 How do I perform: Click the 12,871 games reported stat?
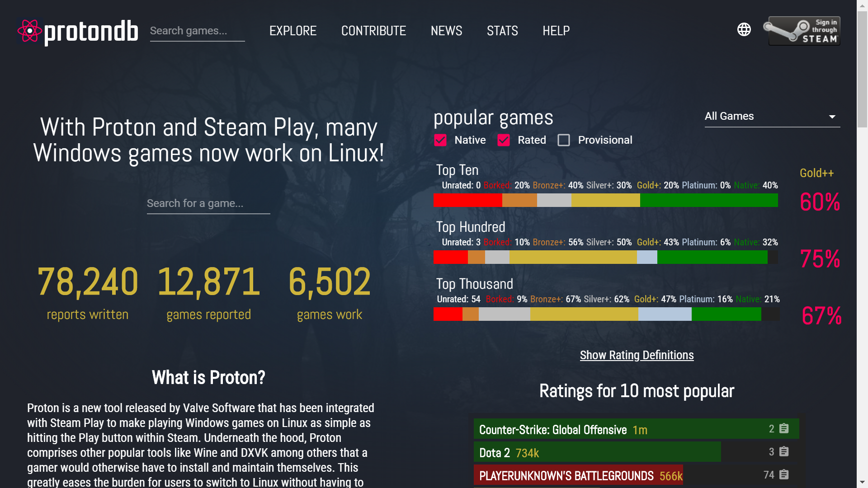(208, 293)
